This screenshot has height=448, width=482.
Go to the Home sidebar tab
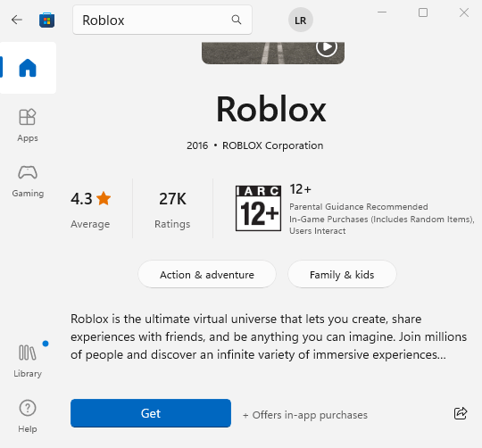point(28,68)
